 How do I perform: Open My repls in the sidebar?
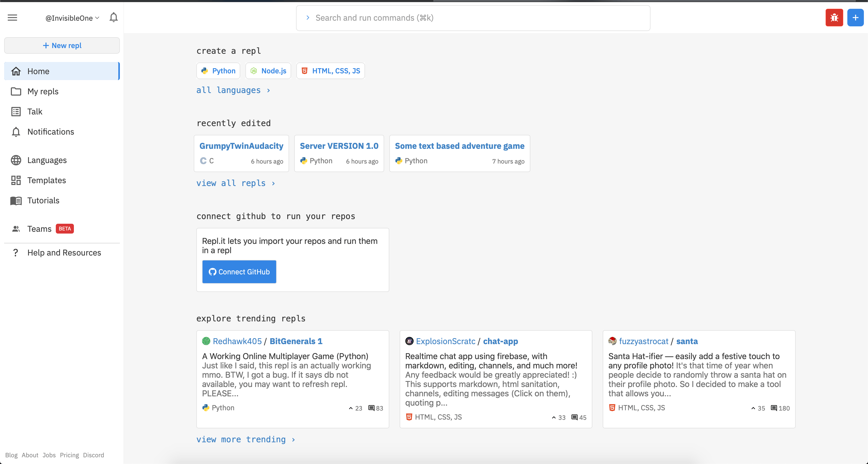tap(62, 91)
